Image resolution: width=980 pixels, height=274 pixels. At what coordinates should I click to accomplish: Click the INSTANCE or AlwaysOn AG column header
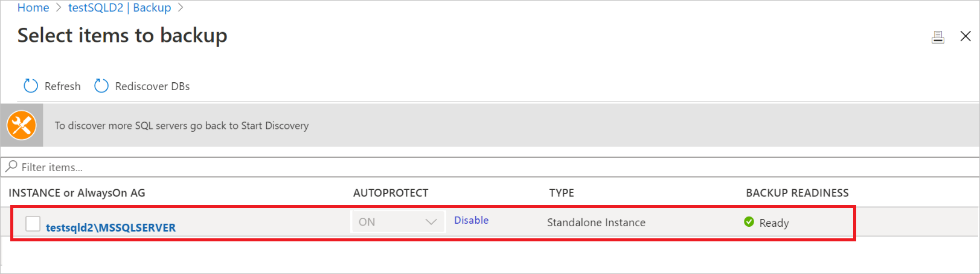tap(77, 193)
